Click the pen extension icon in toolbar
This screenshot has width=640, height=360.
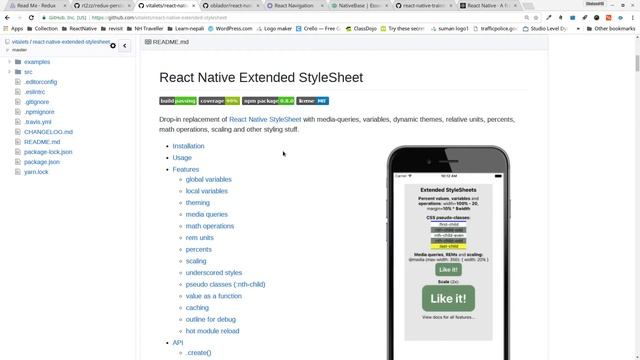tap(549, 18)
